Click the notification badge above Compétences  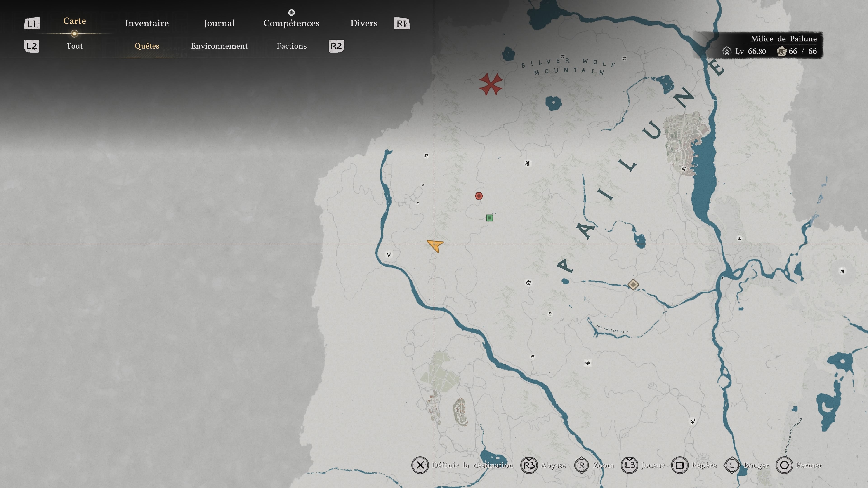[291, 12]
